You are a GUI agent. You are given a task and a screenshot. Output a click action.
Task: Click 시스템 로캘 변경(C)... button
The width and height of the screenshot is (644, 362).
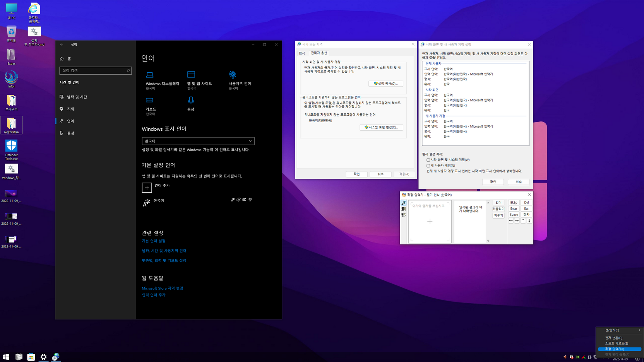click(382, 127)
